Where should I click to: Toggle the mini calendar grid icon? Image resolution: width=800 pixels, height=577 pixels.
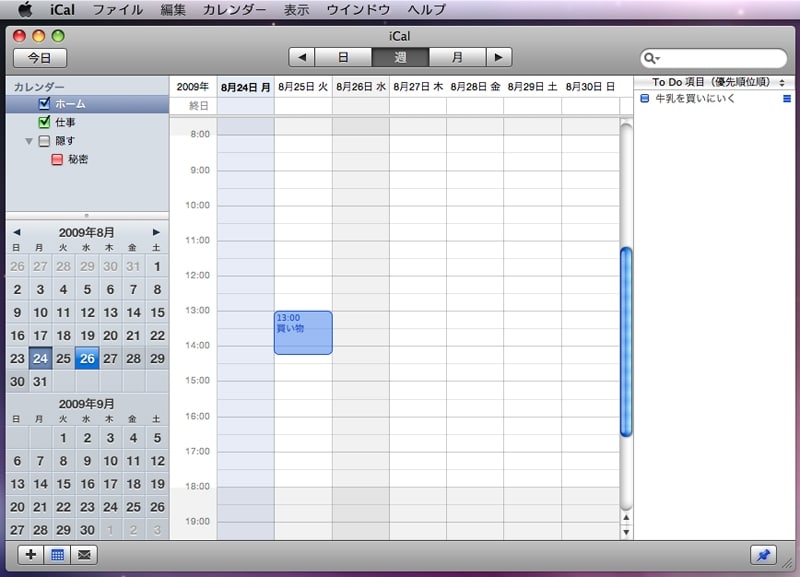pos(57,555)
